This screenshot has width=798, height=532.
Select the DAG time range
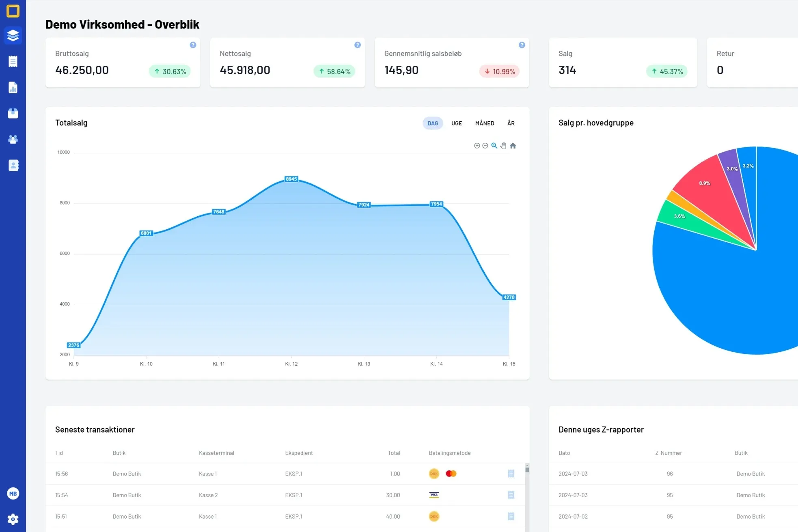(x=433, y=123)
